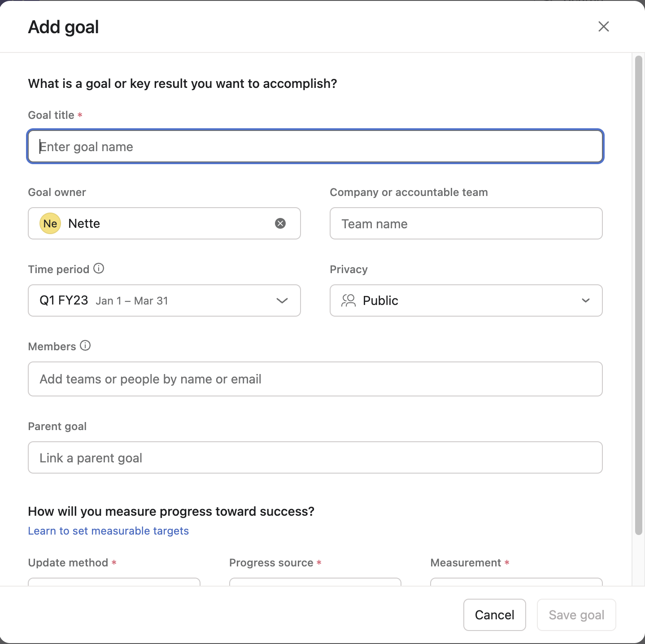Click the Nette name in Goal owner

[x=84, y=223]
